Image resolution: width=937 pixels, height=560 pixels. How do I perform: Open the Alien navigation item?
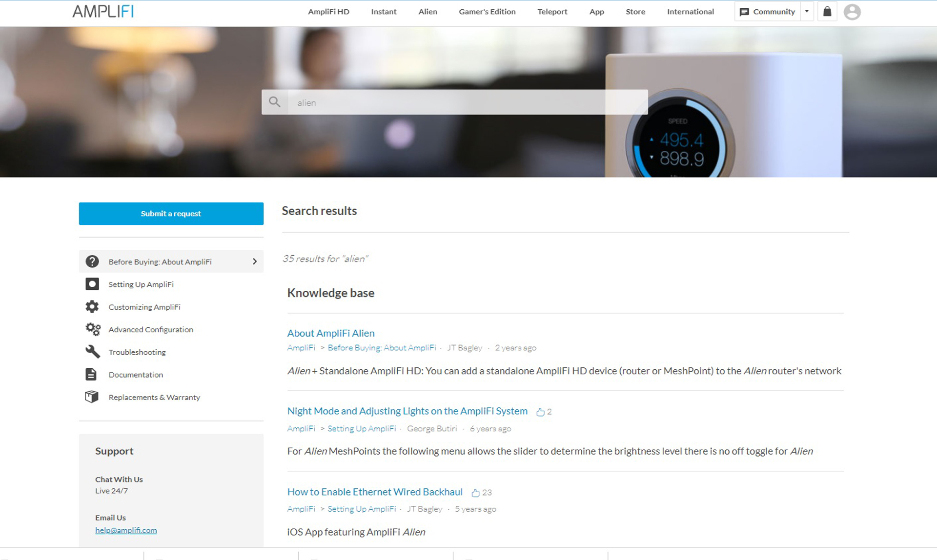tap(428, 12)
